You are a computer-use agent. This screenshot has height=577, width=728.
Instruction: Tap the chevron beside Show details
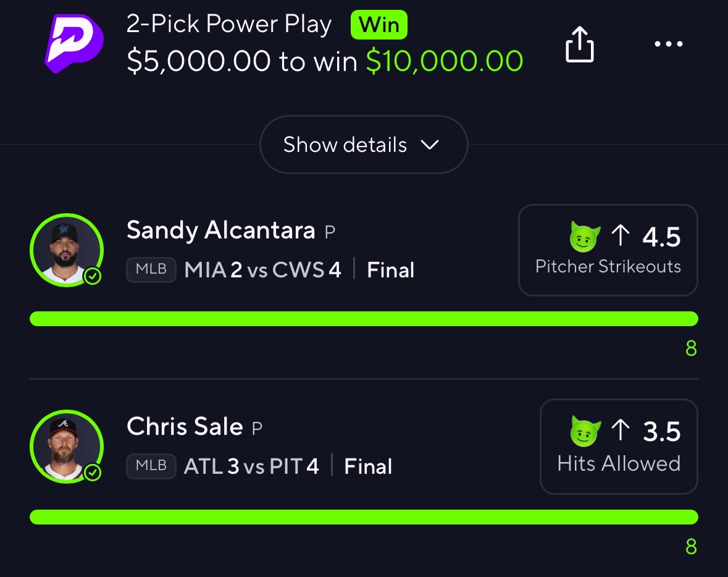[x=429, y=145]
